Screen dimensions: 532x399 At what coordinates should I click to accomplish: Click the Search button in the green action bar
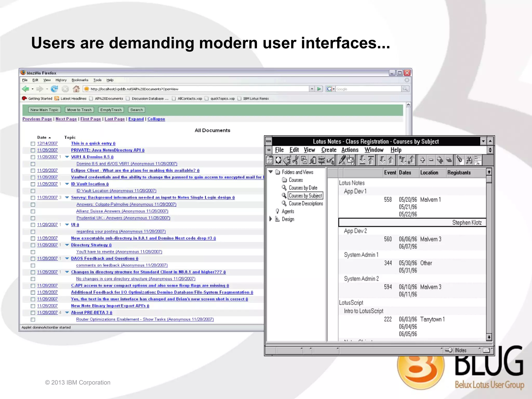click(x=137, y=110)
